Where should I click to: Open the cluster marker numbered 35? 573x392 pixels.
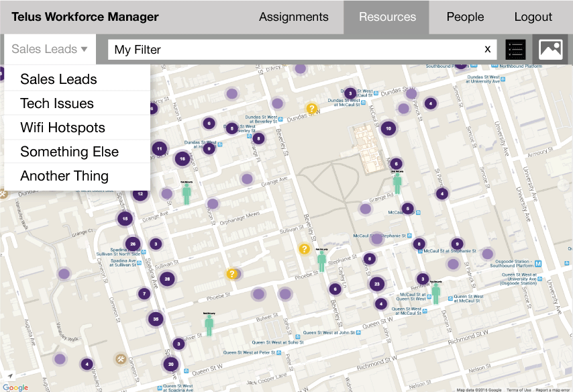point(156,320)
